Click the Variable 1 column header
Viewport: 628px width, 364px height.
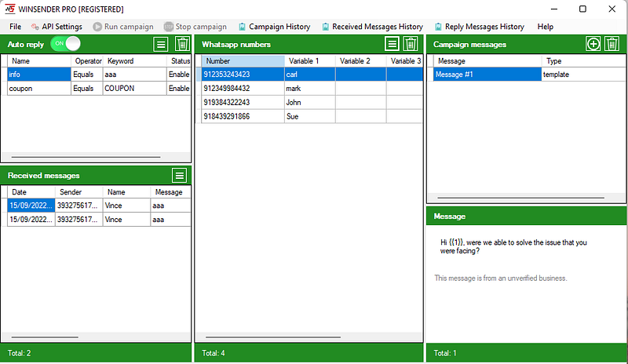coord(309,61)
